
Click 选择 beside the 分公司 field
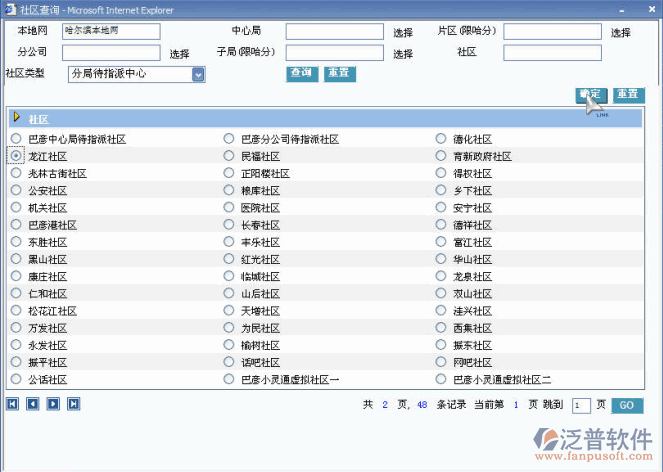point(179,53)
